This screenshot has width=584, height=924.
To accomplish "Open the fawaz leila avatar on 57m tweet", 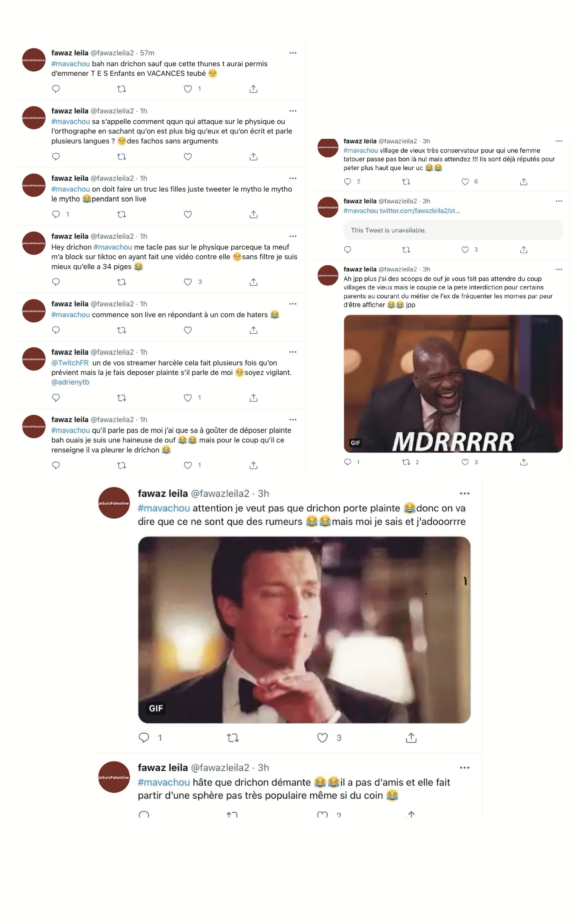I will coord(34,60).
